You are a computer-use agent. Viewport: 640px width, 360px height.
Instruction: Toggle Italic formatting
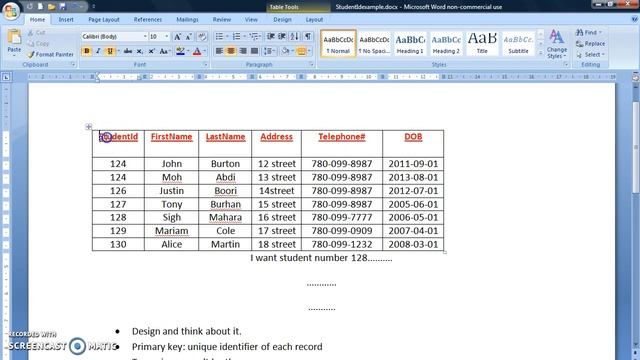point(98,51)
